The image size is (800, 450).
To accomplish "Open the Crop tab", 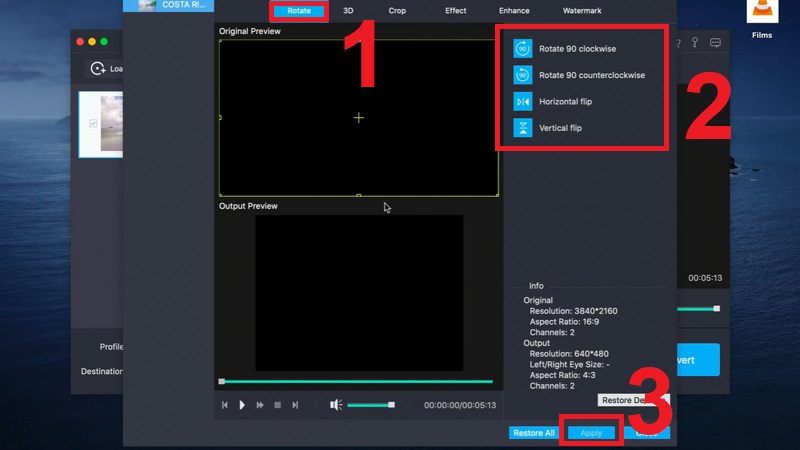I will pyautogui.click(x=397, y=11).
